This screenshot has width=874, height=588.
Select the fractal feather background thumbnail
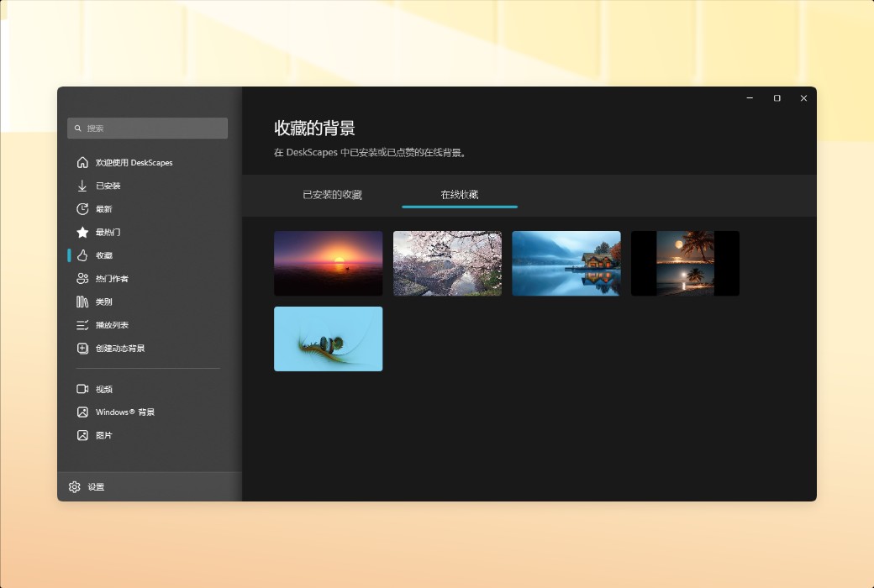click(x=328, y=339)
